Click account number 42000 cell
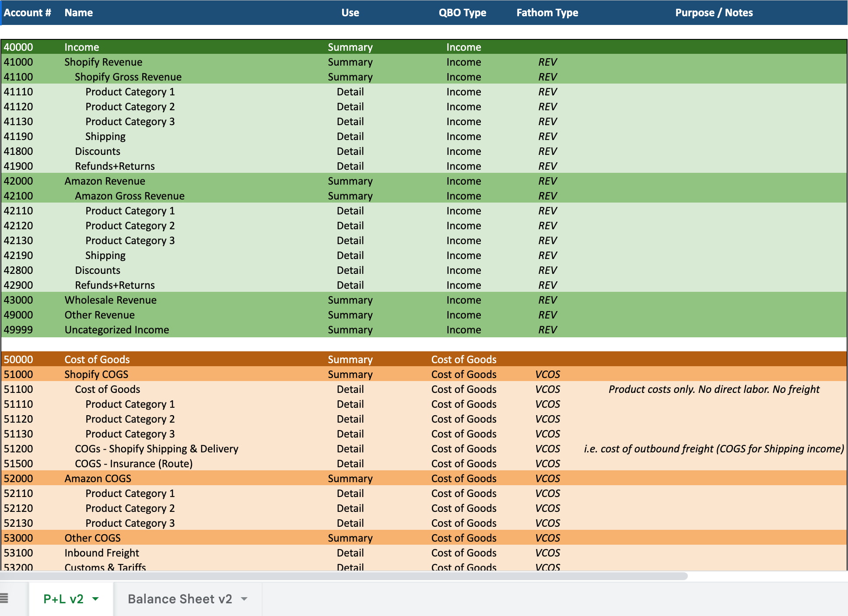 tap(18, 181)
